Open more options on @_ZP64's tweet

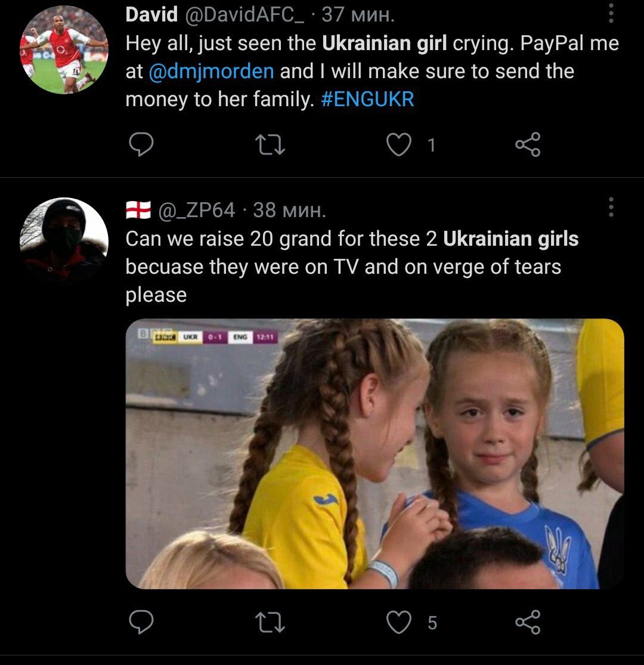pyautogui.click(x=611, y=207)
